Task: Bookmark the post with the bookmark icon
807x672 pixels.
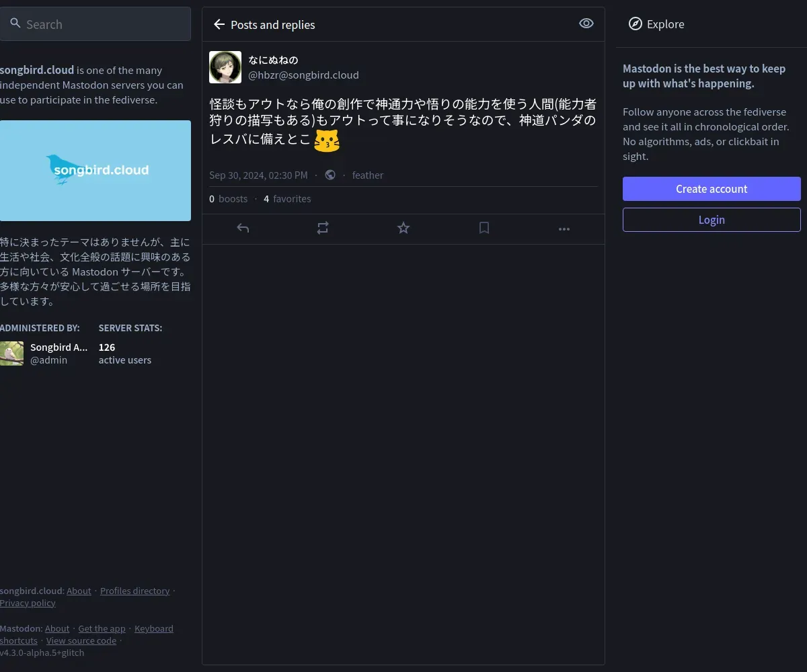Action: (x=484, y=228)
